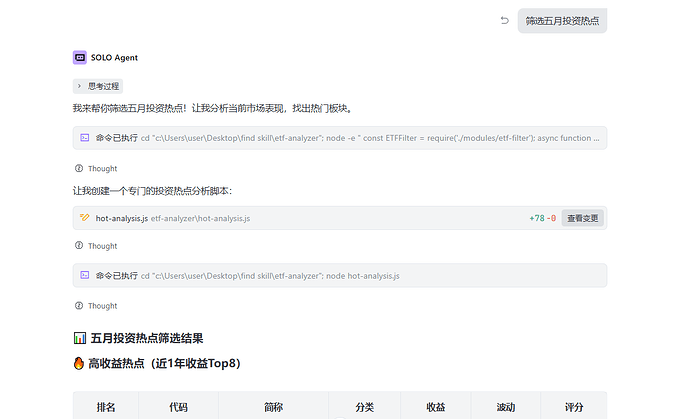Viewport: 690px width, 419px height.
Task: Click the SOLO Agent avatar icon
Action: [x=80, y=57]
